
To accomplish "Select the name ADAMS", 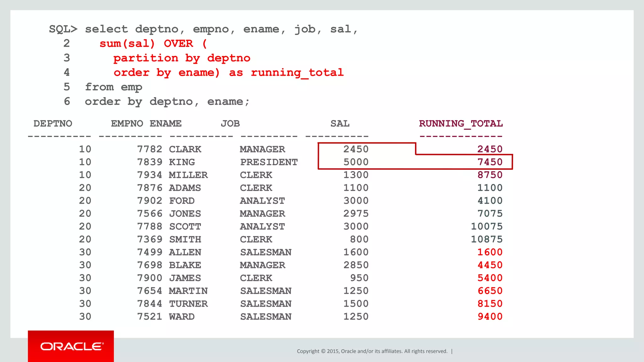I will coord(185,188).
